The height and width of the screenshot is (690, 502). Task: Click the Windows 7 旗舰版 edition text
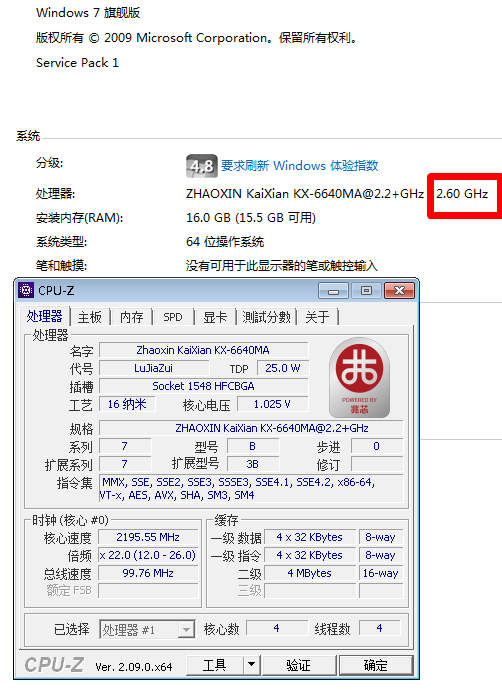coord(88,13)
